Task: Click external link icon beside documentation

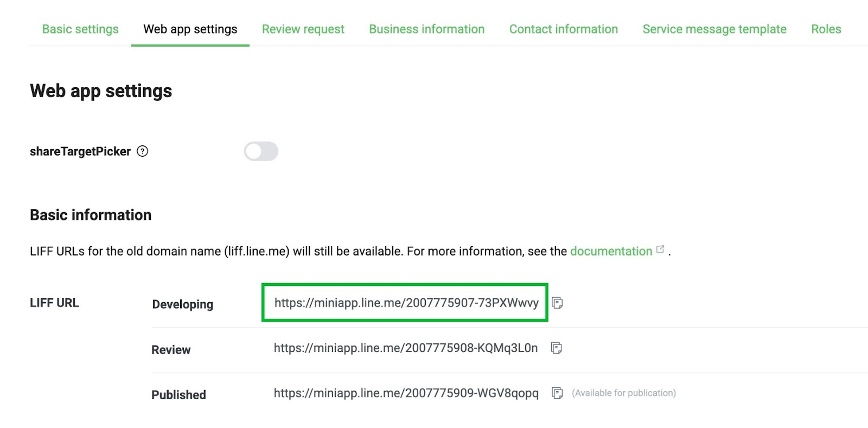Action: 660,250
